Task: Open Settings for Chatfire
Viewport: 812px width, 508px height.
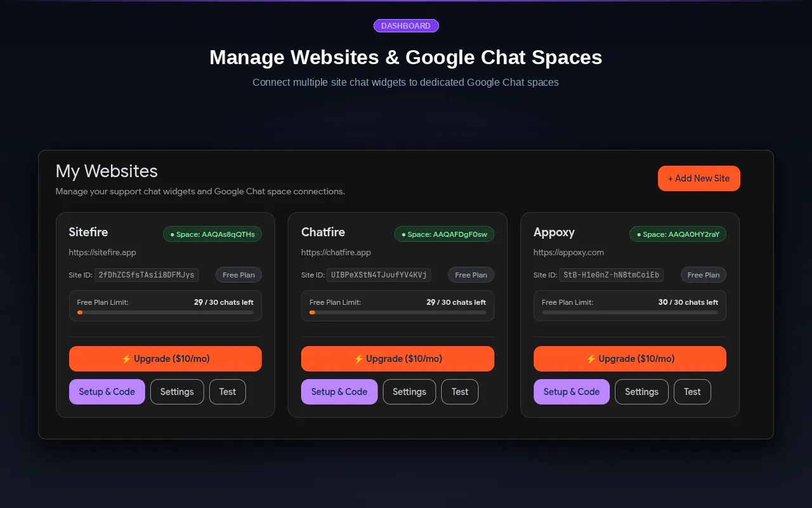Action: pyautogui.click(x=409, y=392)
